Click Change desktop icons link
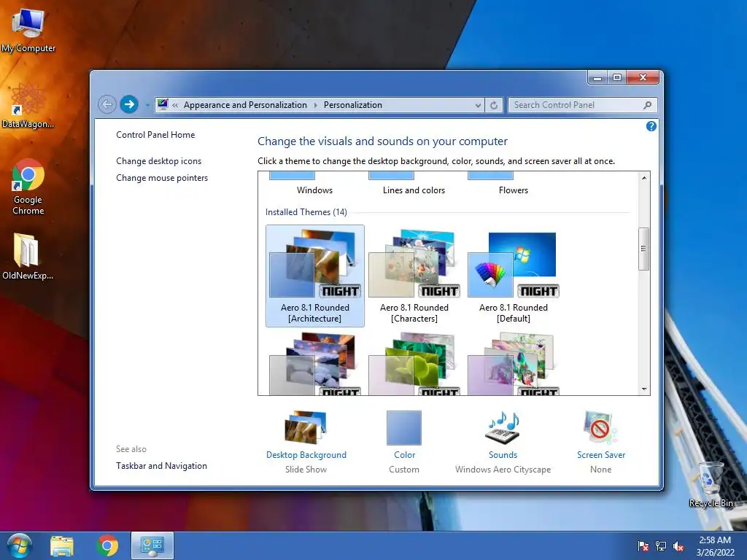 158,161
